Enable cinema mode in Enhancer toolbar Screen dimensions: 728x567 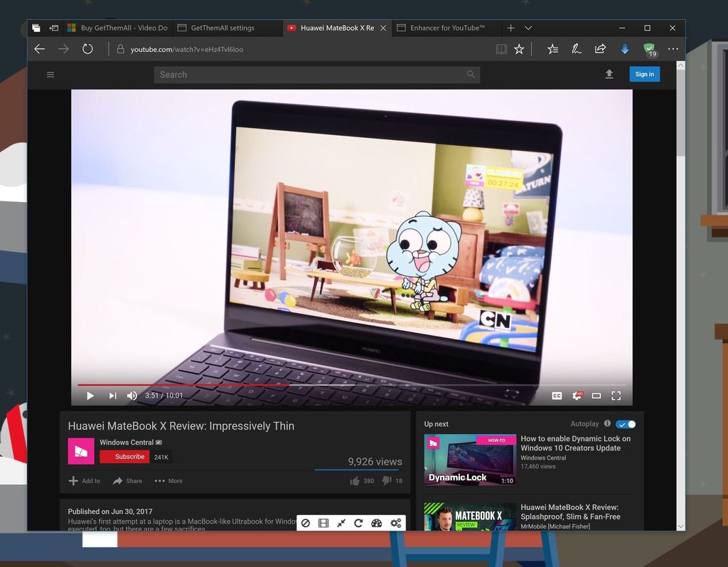coord(323,523)
